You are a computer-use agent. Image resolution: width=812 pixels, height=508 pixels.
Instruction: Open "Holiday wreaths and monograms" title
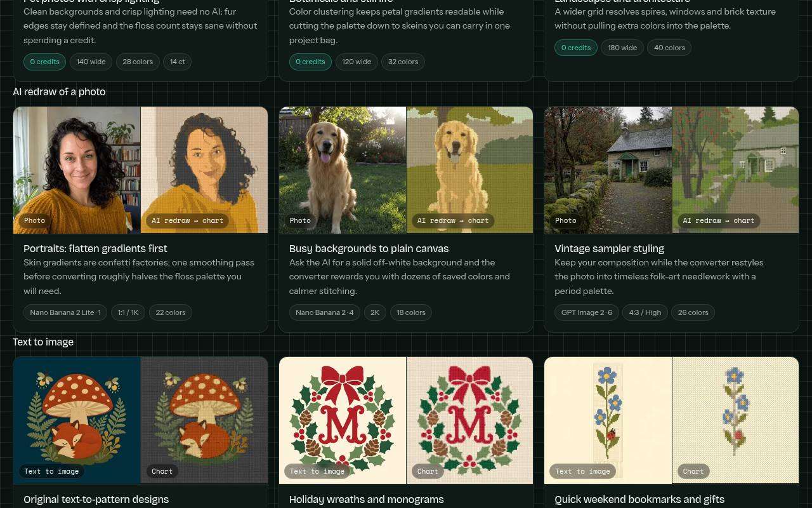(x=366, y=499)
